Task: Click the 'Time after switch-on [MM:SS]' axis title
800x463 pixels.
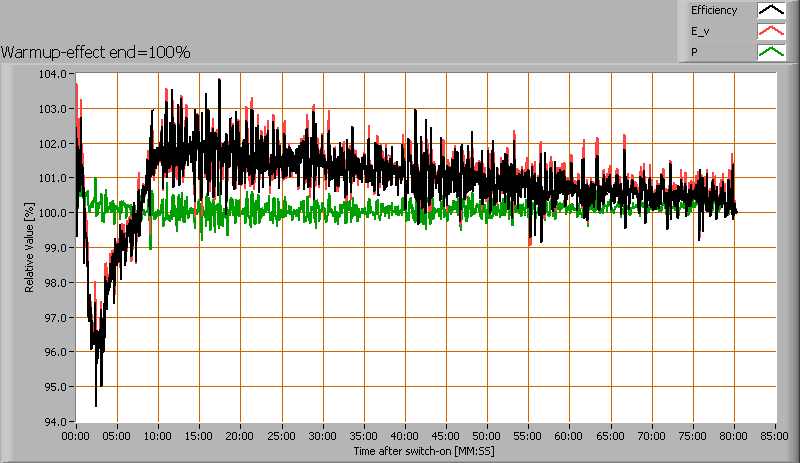Action: point(423,451)
